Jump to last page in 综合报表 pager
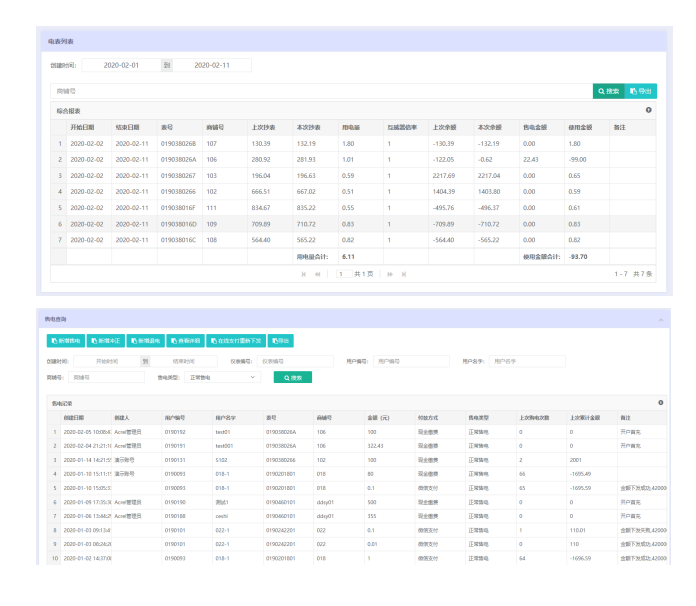This screenshot has height=606, width=696. click(404, 274)
